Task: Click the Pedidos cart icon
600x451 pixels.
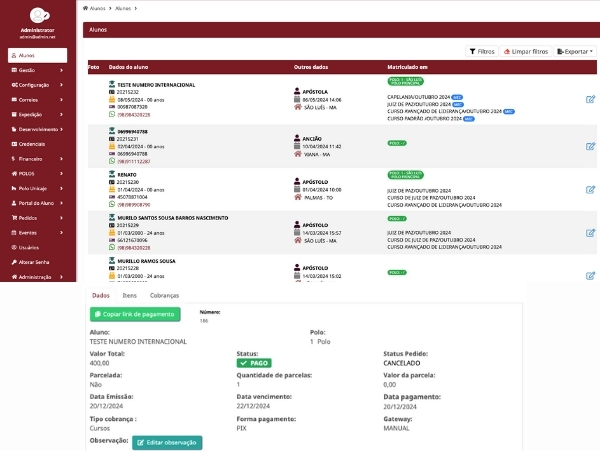Action: 14,218
